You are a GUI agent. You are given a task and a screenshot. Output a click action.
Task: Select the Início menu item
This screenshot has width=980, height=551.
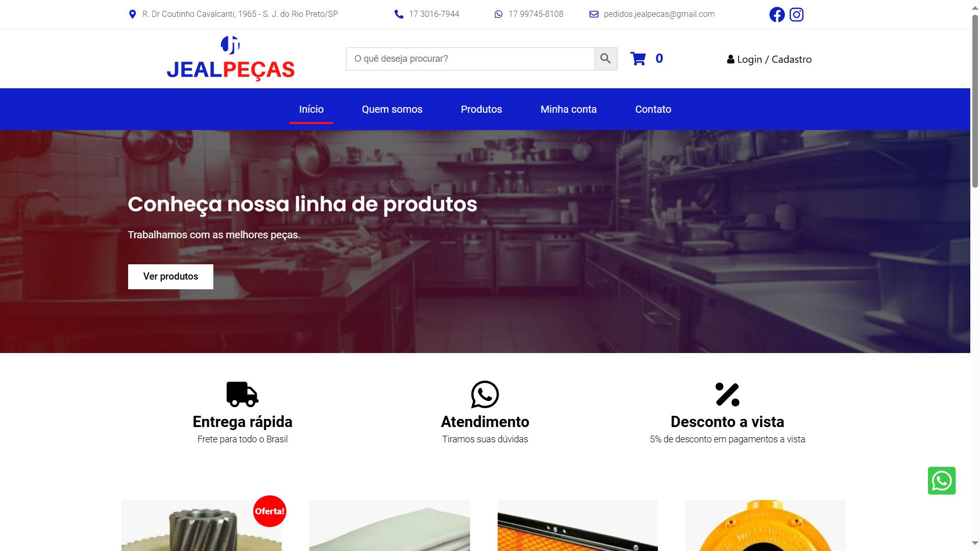(311, 109)
